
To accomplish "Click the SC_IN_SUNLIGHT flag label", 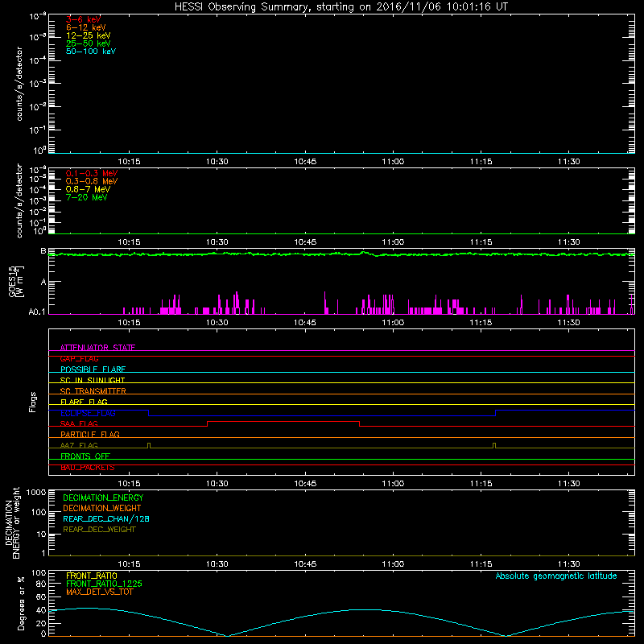I will tap(93, 380).
